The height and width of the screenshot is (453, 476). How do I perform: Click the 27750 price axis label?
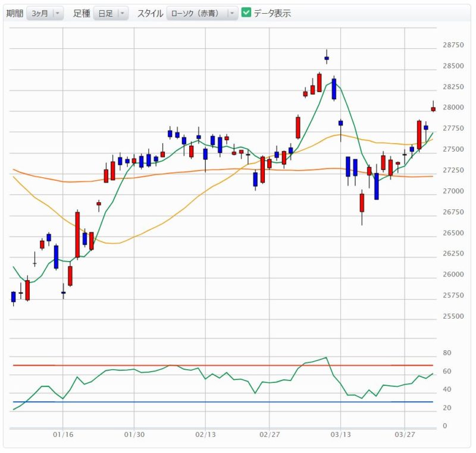coord(453,128)
